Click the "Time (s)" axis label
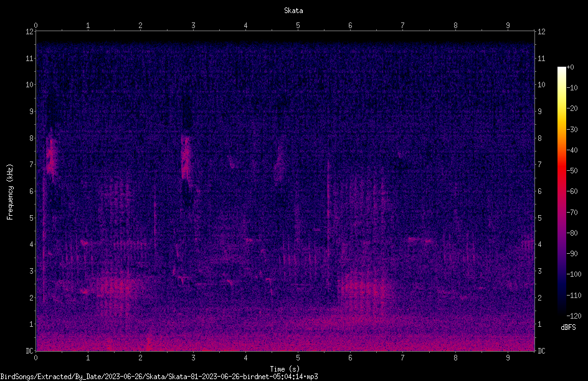Screen dimensions: 588x381 point(285,369)
